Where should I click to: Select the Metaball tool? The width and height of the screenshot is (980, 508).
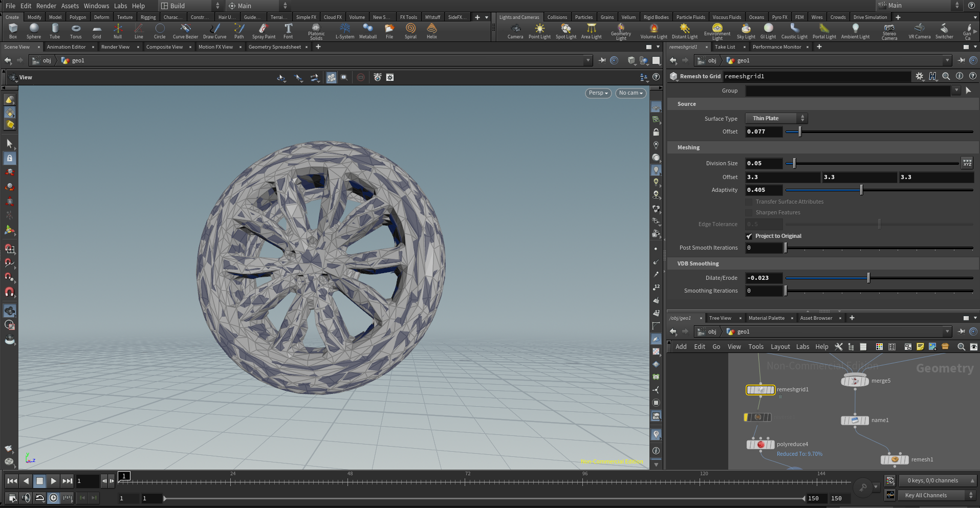pyautogui.click(x=368, y=31)
